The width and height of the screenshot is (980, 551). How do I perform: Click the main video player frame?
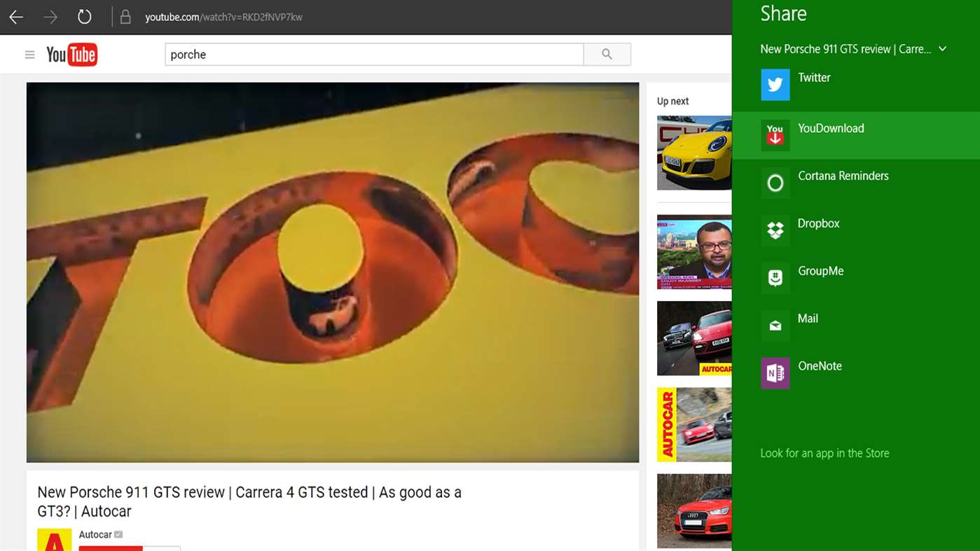tap(333, 272)
